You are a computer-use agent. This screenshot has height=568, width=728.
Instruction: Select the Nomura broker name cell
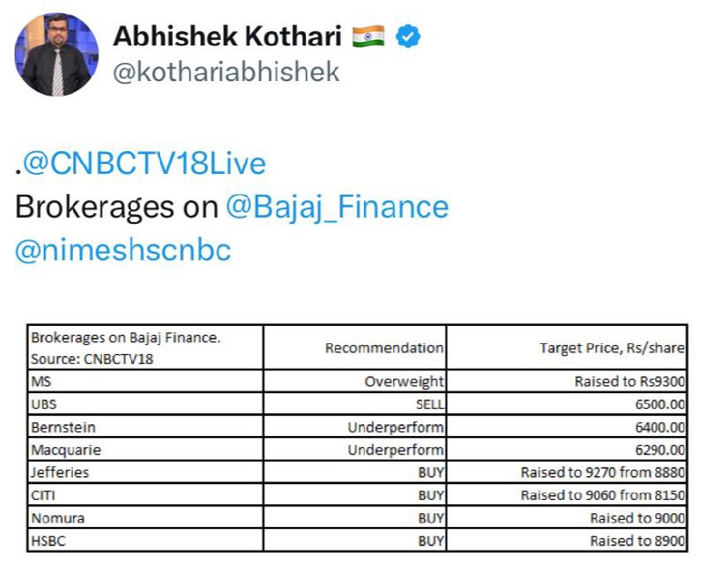146,518
